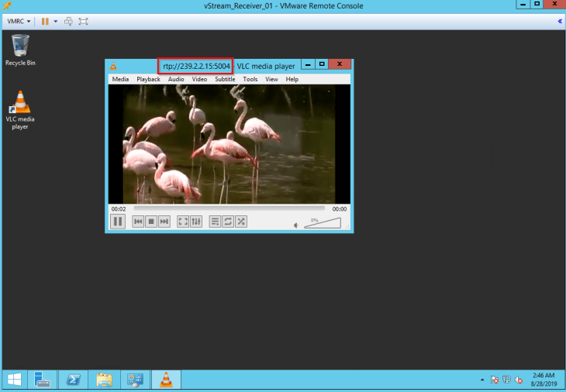Mute audio using the speaker icon

295,225
